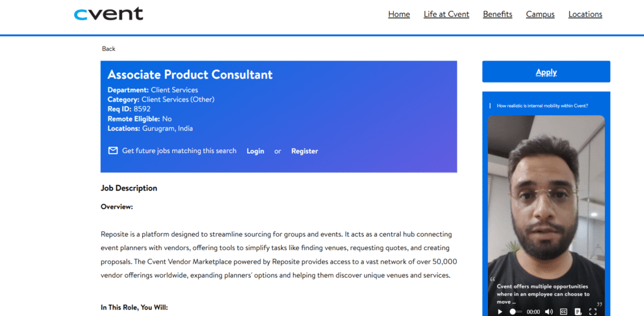Screen dimensions: 644x316
Task: Open the Benefits navigation link
Action: click(497, 14)
